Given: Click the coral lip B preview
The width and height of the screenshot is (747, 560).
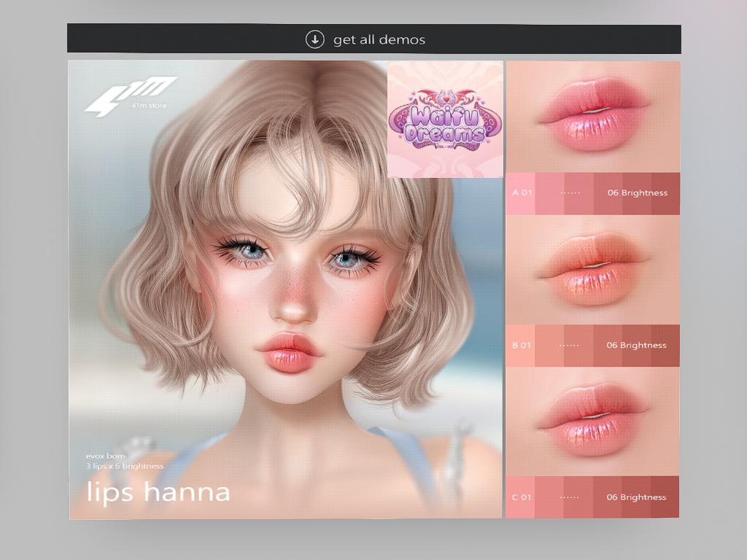Looking at the screenshot, I should click(x=593, y=270).
